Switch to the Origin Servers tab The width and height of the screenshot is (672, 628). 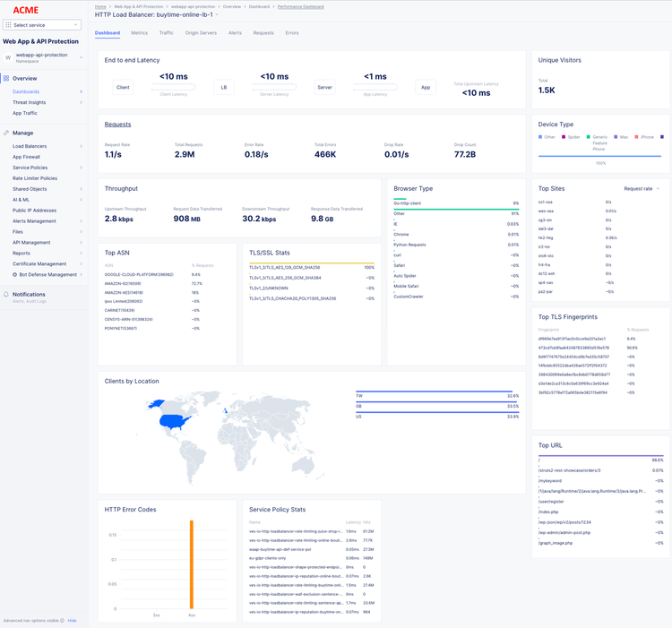(x=201, y=33)
